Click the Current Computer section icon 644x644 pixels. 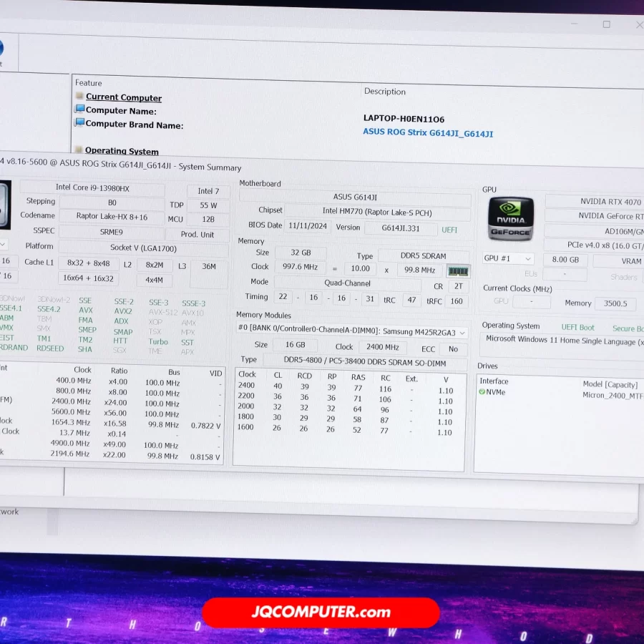pyautogui.click(x=80, y=96)
